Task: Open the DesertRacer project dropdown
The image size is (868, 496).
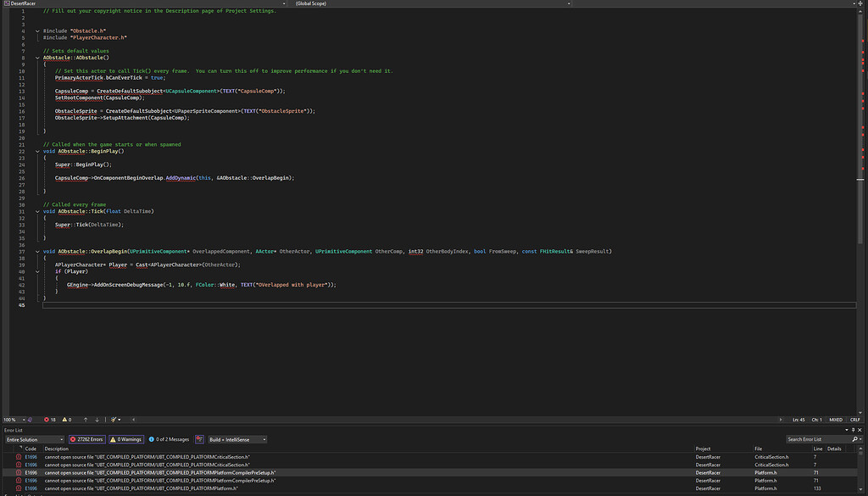Action: pyautogui.click(x=145, y=3)
